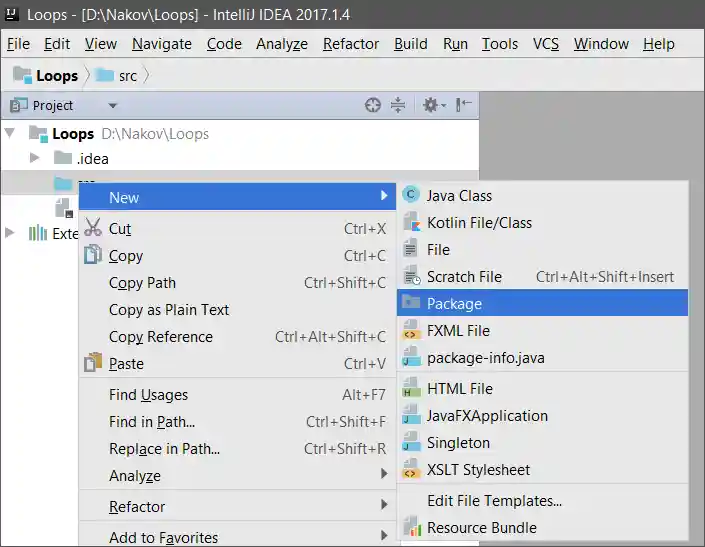Collapse the Loops project root node
The height and width of the screenshot is (547, 705).
[11, 133]
